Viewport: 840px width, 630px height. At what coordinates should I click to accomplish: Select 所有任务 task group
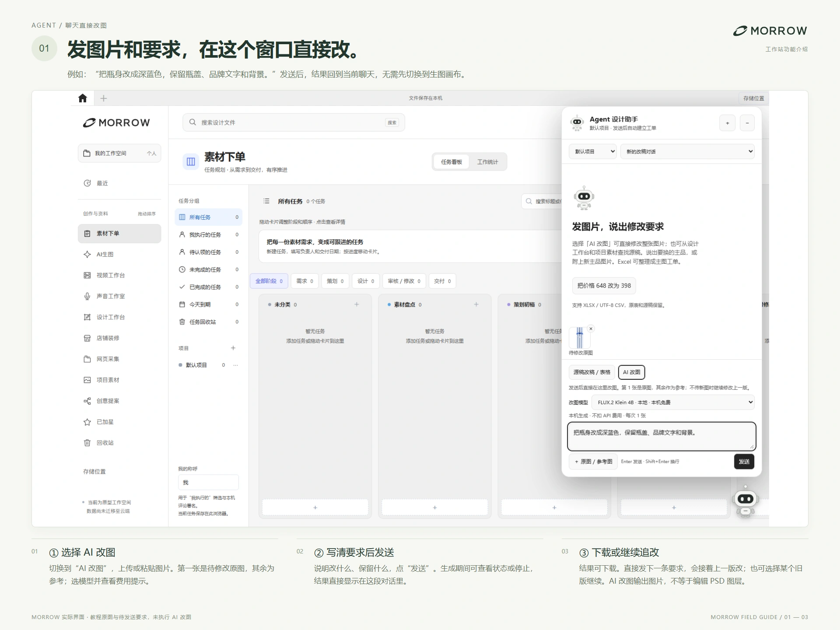(209, 217)
